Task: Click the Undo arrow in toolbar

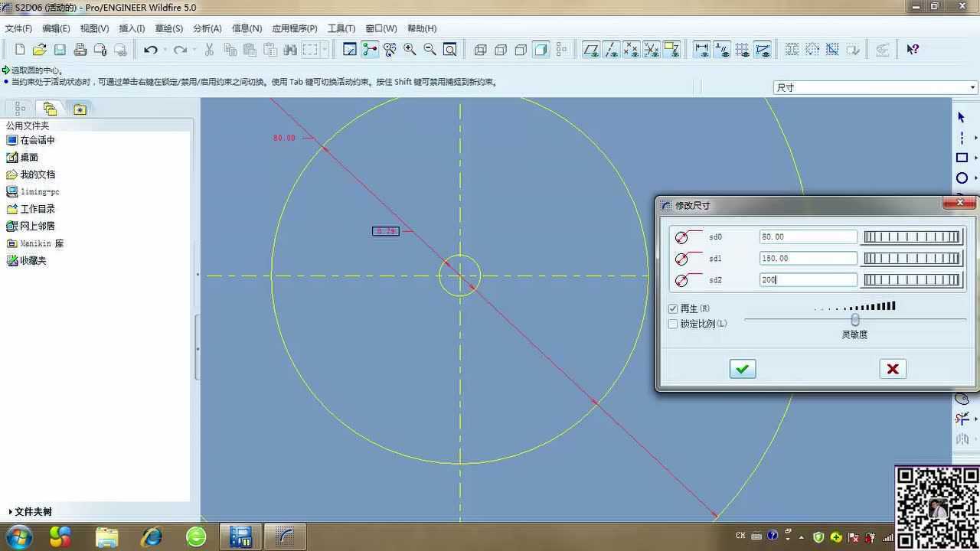Action: click(x=151, y=50)
